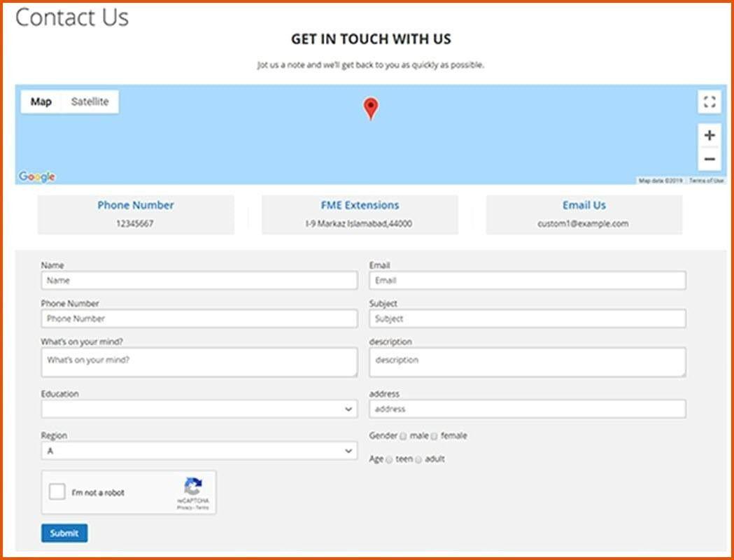Image resolution: width=734 pixels, height=560 pixels.
Task: Click the reCAPTCHA logo icon
Action: click(x=192, y=486)
